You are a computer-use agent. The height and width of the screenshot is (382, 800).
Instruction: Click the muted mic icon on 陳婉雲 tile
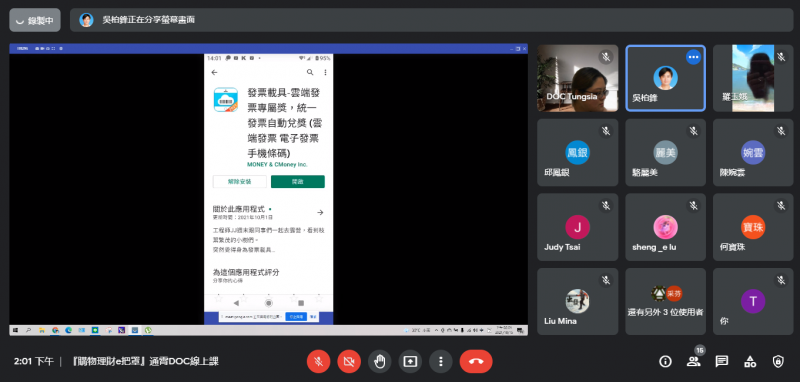click(781, 132)
